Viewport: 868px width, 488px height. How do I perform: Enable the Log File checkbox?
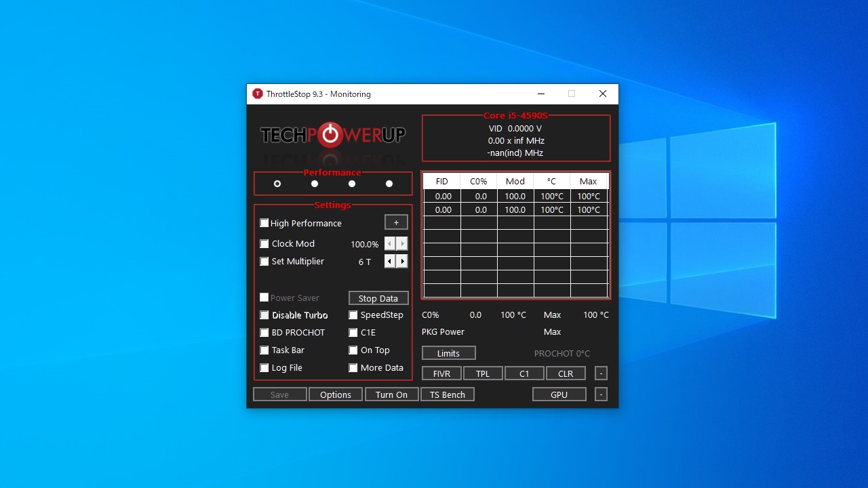click(264, 368)
